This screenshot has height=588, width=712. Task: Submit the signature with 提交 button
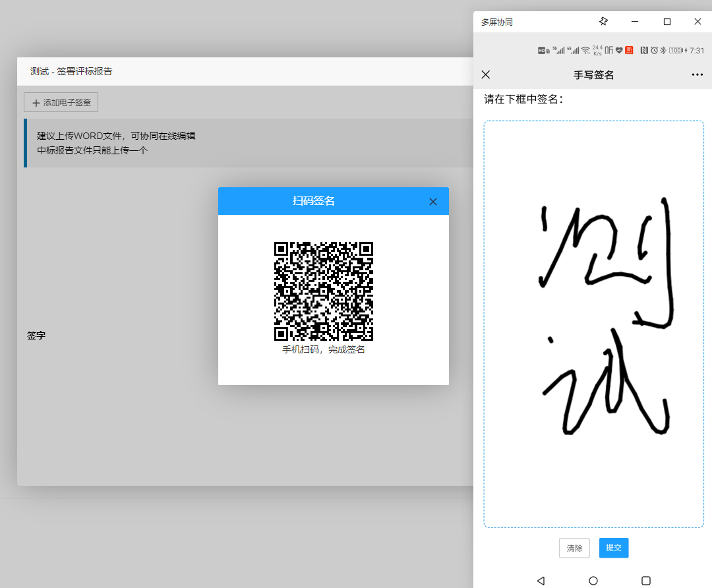coord(614,548)
